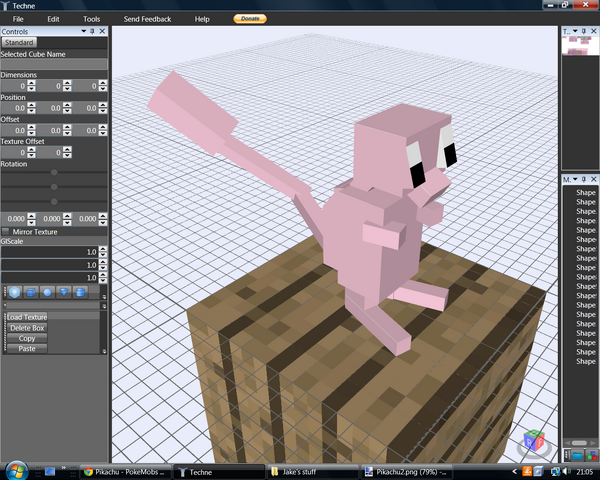Close the Controls panel
The image size is (600, 480).
[x=102, y=31]
